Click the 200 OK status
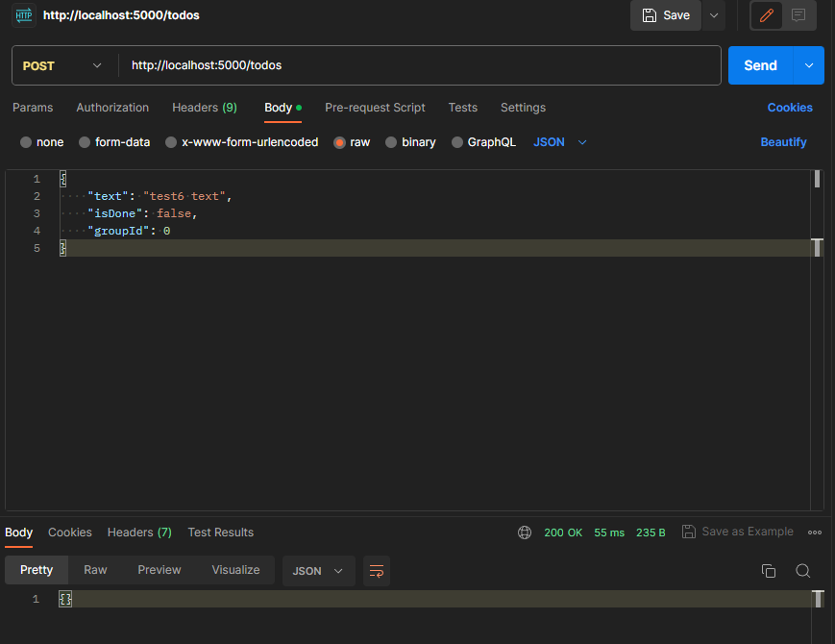The width and height of the screenshot is (835, 644). (x=563, y=533)
